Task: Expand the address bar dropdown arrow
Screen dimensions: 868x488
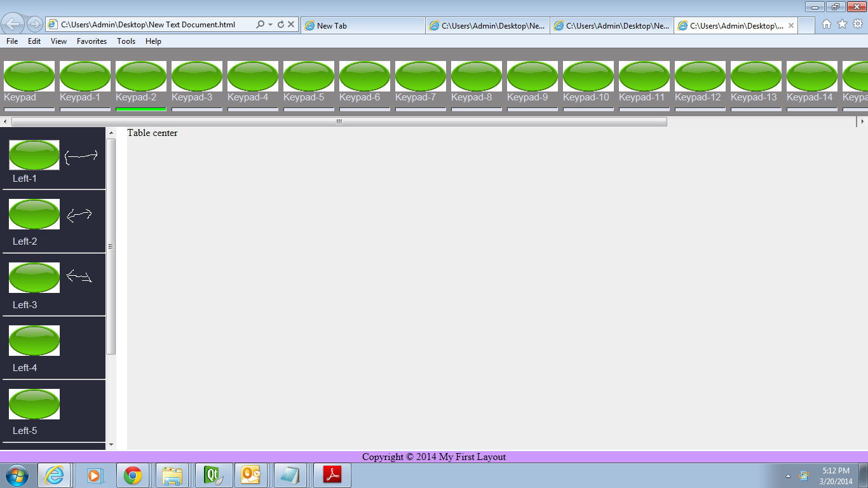Action: tap(270, 25)
